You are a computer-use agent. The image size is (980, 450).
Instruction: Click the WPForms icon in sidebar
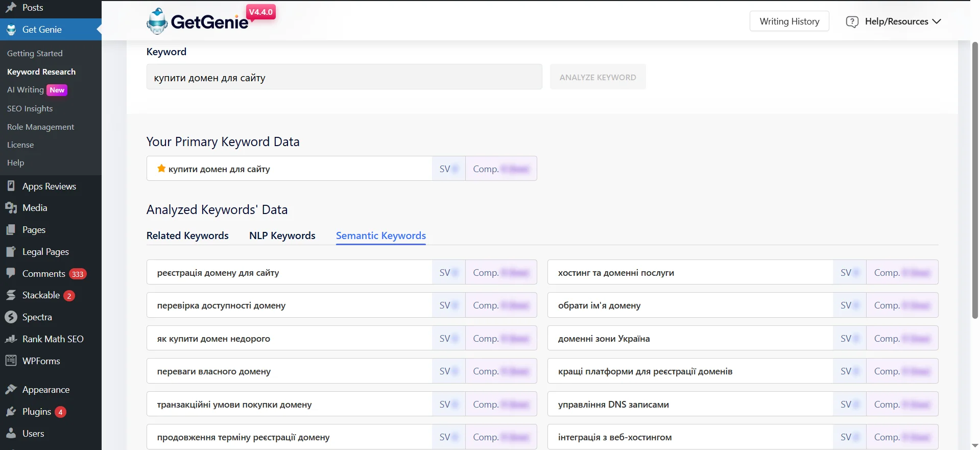pyautogui.click(x=11, y=361)
